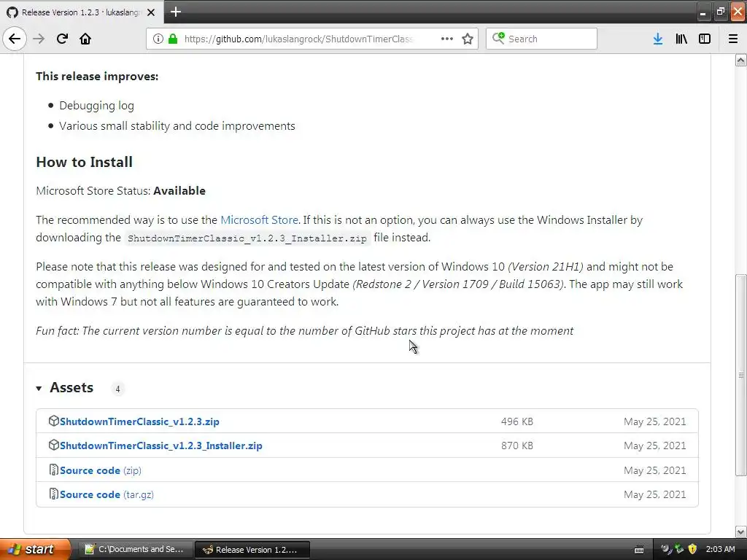Click the 2:03 AM clock

(720, 549)
